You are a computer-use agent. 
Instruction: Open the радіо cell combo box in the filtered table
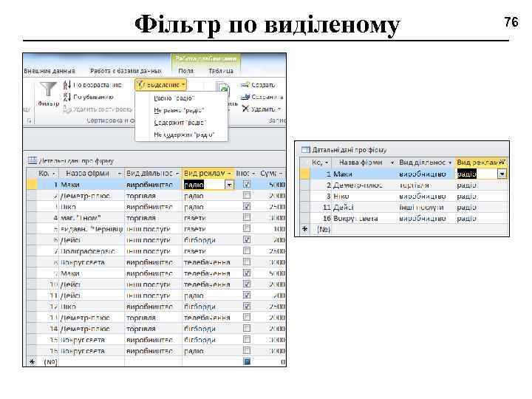pos(502,174)
